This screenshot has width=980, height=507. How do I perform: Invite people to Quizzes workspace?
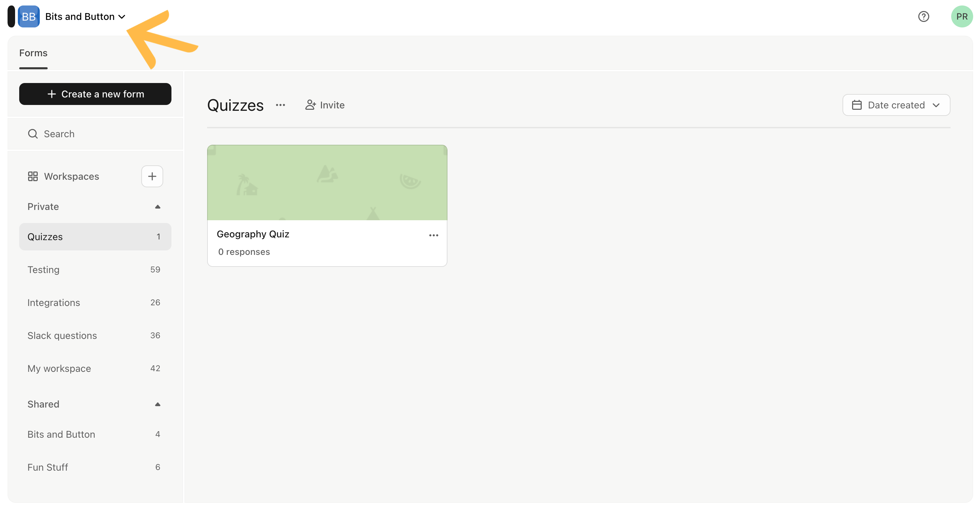pos(325,105)
